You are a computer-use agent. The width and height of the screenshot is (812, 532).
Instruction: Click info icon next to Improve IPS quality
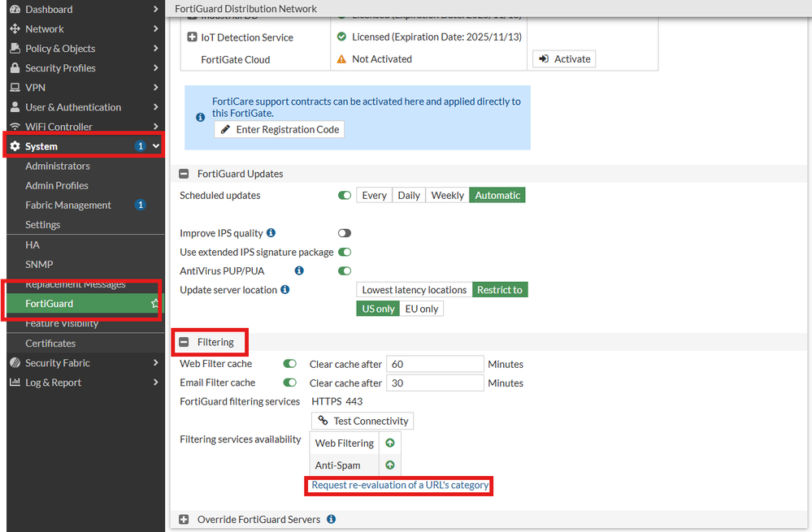pyautogui.click(x=271, y=233)
